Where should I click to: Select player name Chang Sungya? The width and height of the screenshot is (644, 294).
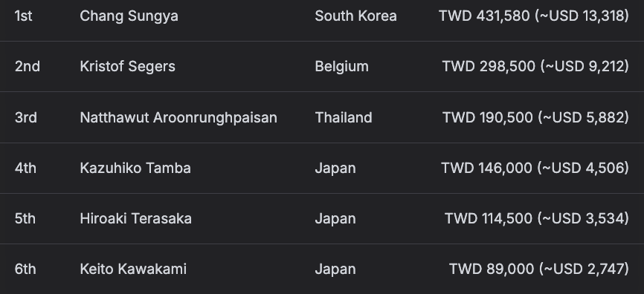point(129,16)
